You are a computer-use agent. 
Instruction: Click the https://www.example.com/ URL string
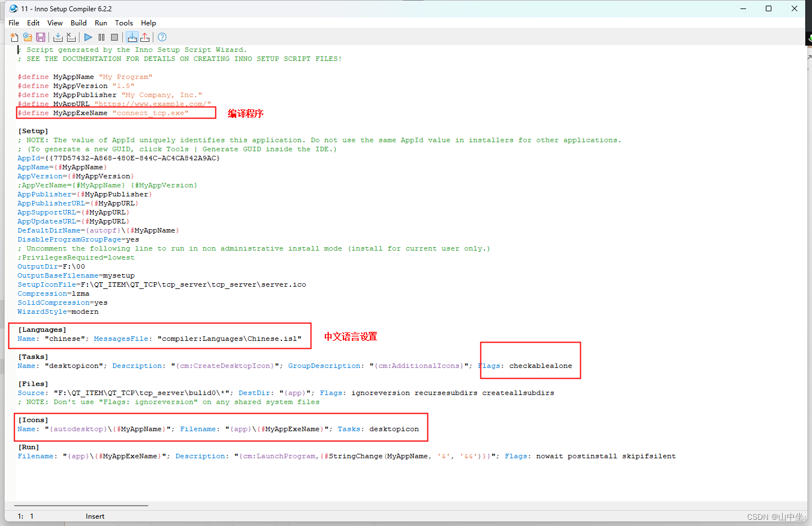(x=153, y=104)
